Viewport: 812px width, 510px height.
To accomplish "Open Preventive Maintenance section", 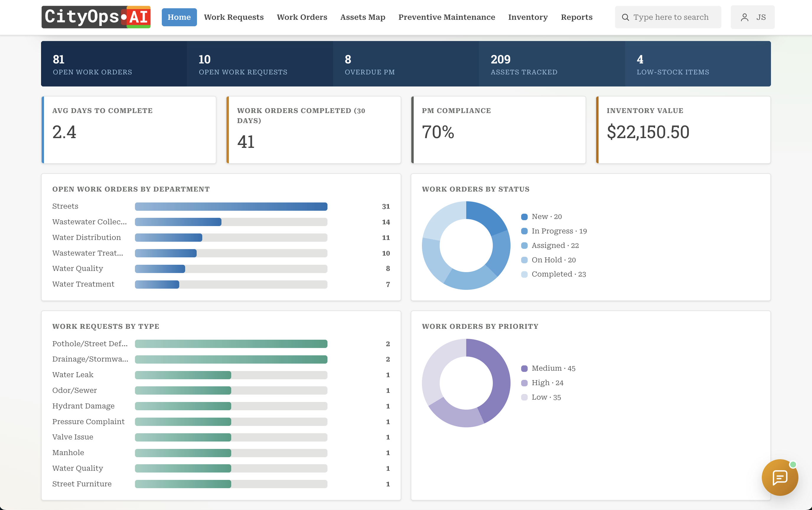I will 446,17.
